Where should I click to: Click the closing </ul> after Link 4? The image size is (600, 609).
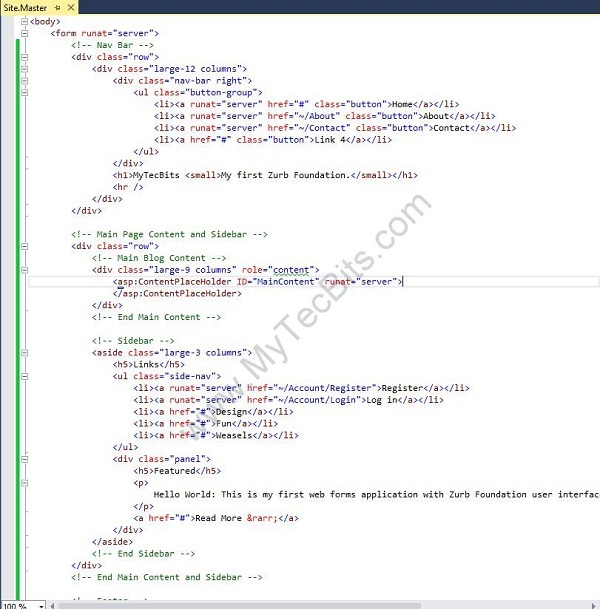click(x=146, y=151)
